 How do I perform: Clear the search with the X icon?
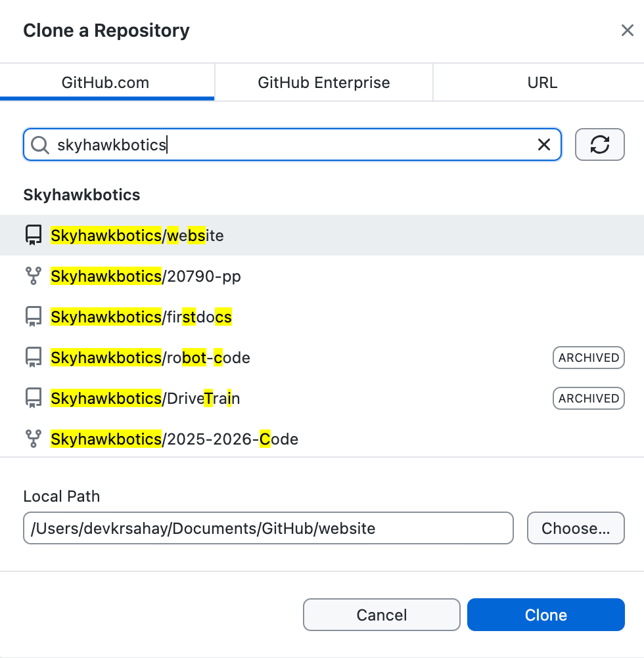(x=543, y=144)
